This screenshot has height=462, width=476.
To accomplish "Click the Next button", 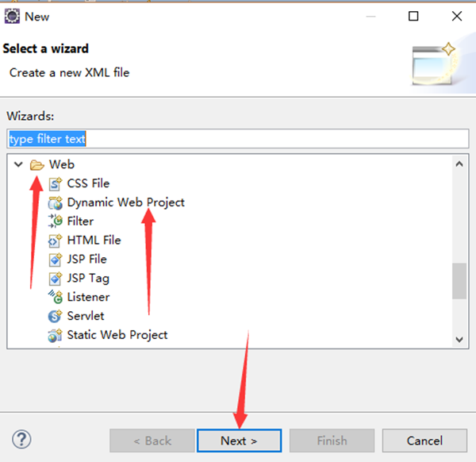I will point(240,441).
